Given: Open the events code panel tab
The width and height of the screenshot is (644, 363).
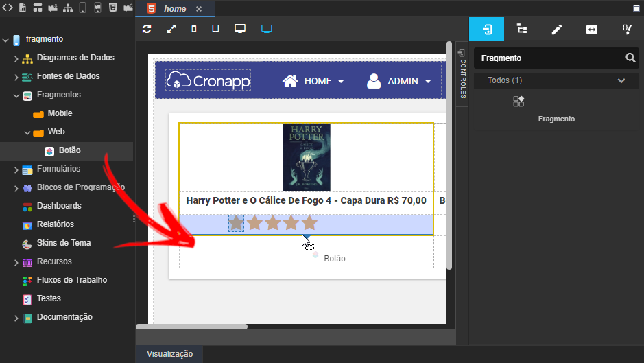Looking at the screenshot, I should (627, 30).
